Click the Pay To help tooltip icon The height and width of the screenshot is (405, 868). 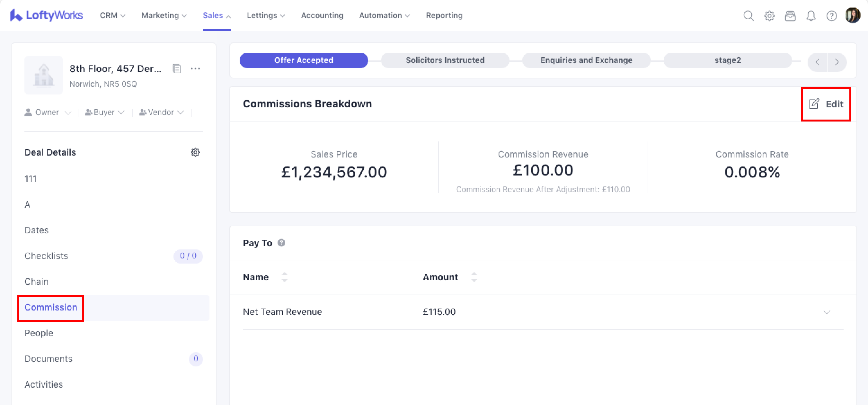pos(281,243)
